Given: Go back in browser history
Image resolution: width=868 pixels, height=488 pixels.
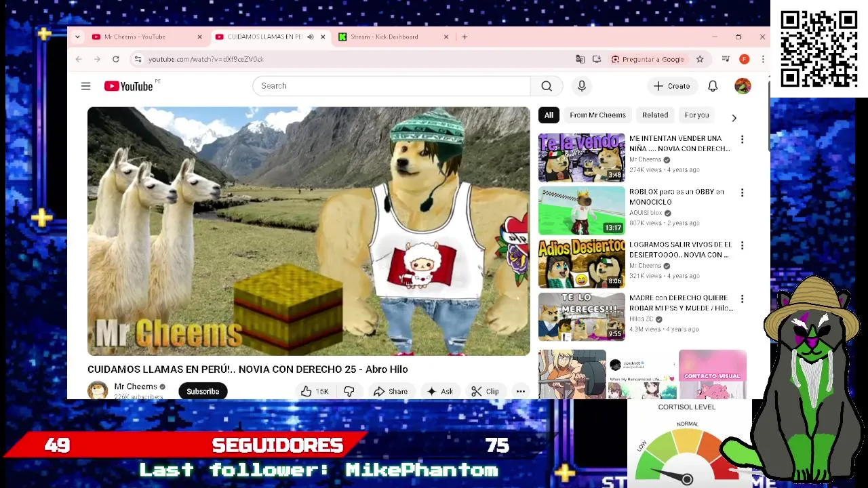Looking at the screenshot, I should click(x=79, y=59).
